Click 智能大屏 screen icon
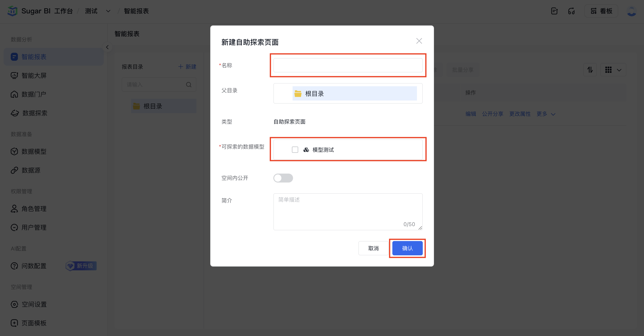This screenshot has height=336, width=644. coord(14,75)
